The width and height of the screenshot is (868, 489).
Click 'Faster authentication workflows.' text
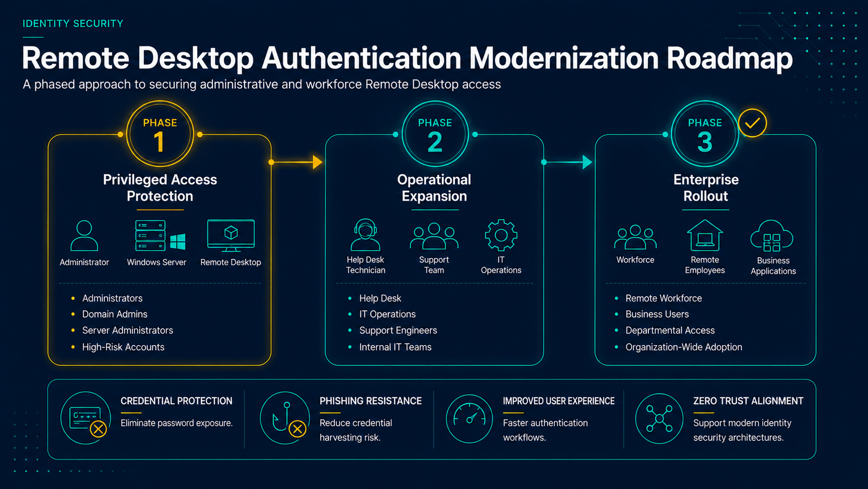(545, 430)
